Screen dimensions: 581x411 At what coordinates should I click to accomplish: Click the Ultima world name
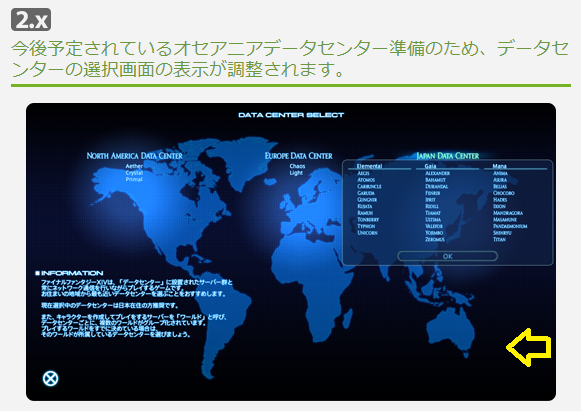pyautogui.click(x=433, y=220)
